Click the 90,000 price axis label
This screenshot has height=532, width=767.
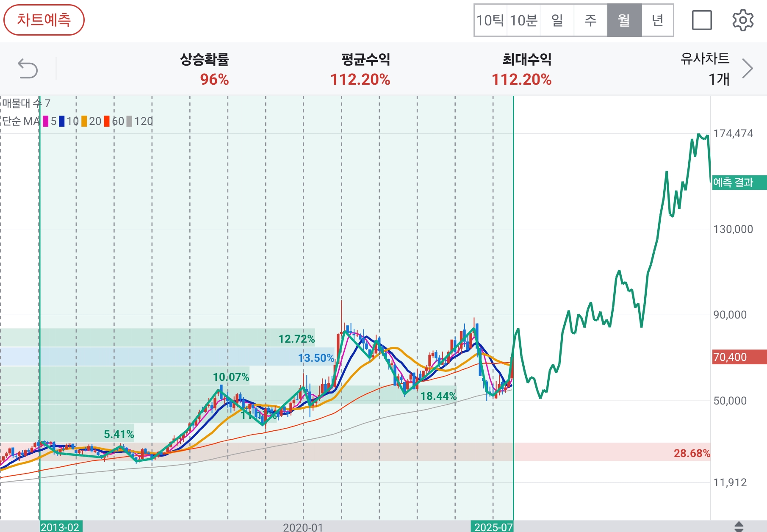point(730,315)
